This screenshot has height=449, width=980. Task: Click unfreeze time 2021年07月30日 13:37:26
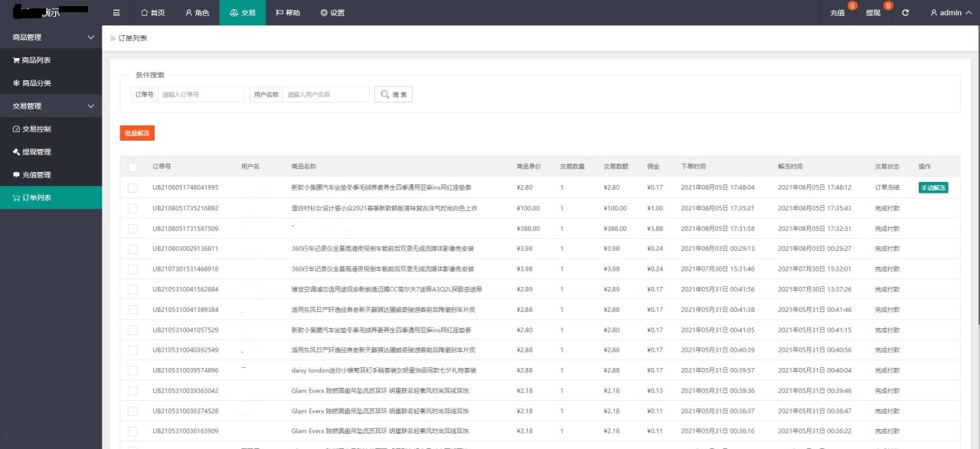[815, 289]
